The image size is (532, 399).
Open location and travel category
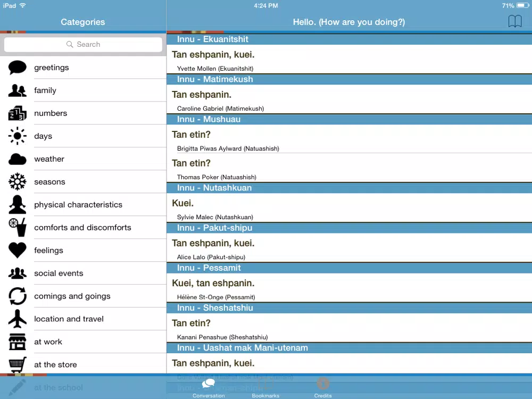click(83, 319)
